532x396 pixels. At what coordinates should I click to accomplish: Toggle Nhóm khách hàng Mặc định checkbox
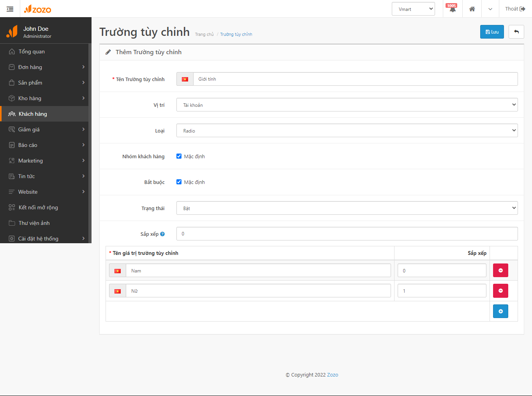pyautogui.click(x=179, y=156)
